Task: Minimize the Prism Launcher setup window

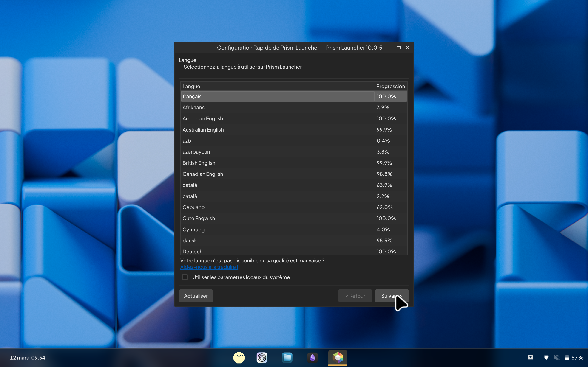Action: tap(390, 48)
